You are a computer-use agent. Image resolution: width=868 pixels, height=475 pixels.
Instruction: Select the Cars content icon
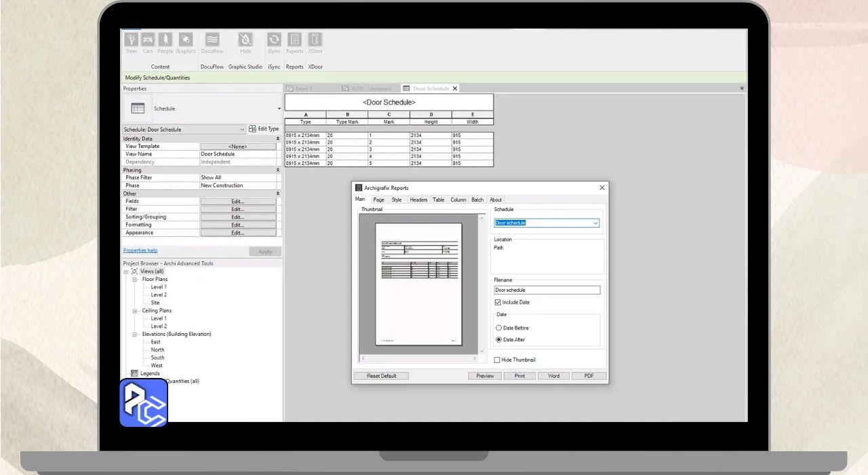[x=148, y=41]
